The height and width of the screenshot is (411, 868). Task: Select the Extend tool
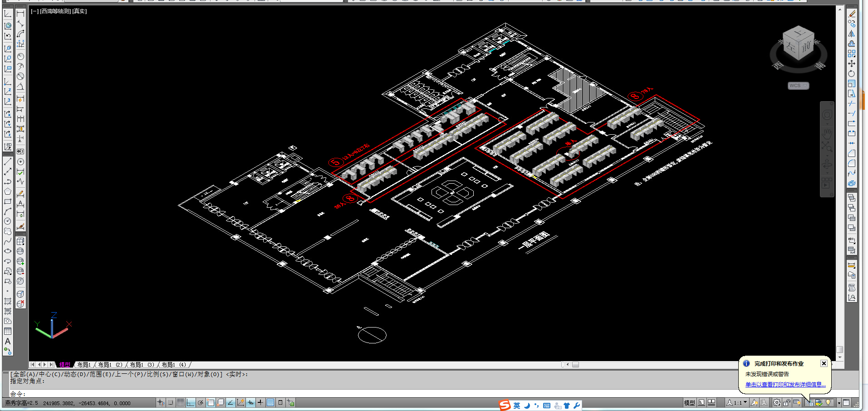[x=852, y=113]
